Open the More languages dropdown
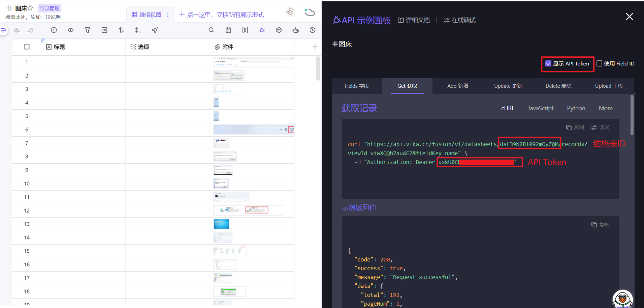 (606, 108)
